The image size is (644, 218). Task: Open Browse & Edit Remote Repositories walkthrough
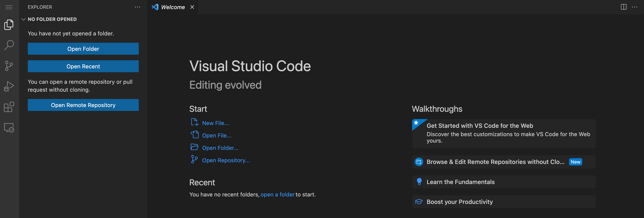pos(504,162)
